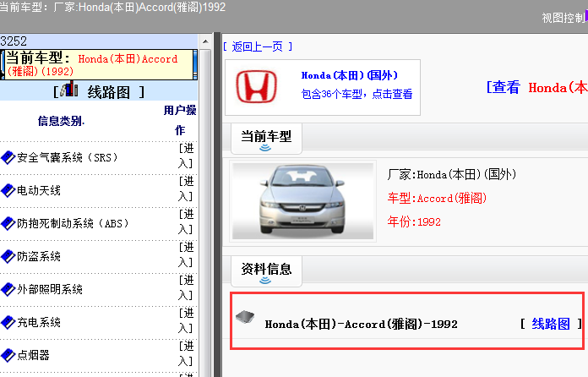Click the vertical splitter between the panels
The width and height of the screenshot is (588, 377).
tap(217, 205)
